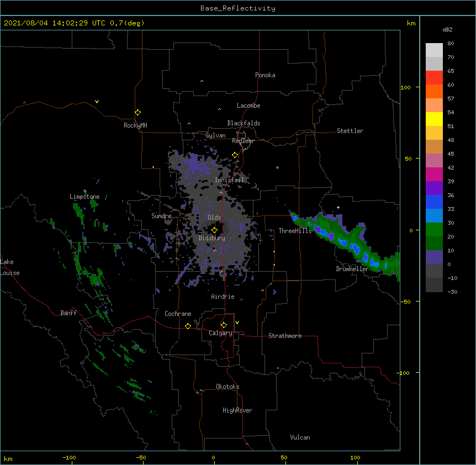476x465 pixels.
Task: Click the pink 42–45 dBZ legend swatch
Action: pyautogui.click(x=434, y=160)
